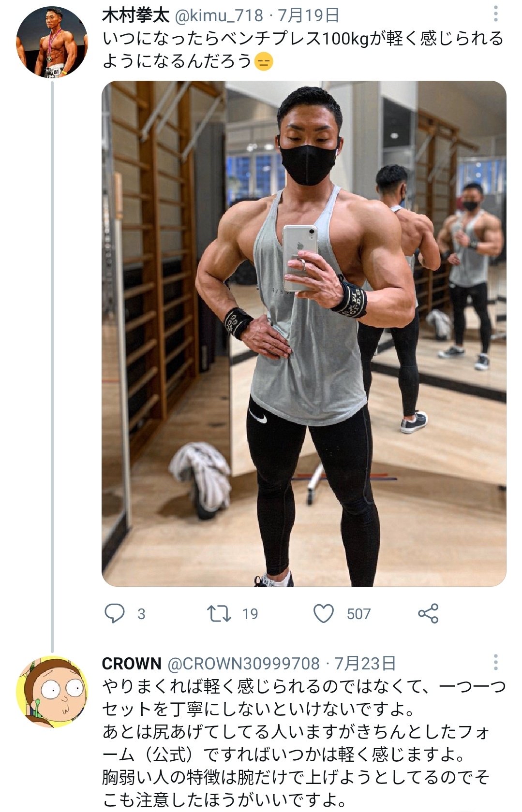The height and width of the screenshot is (812, 522).
Task: Open the share icon under the photo
Action: pos(428,613)
